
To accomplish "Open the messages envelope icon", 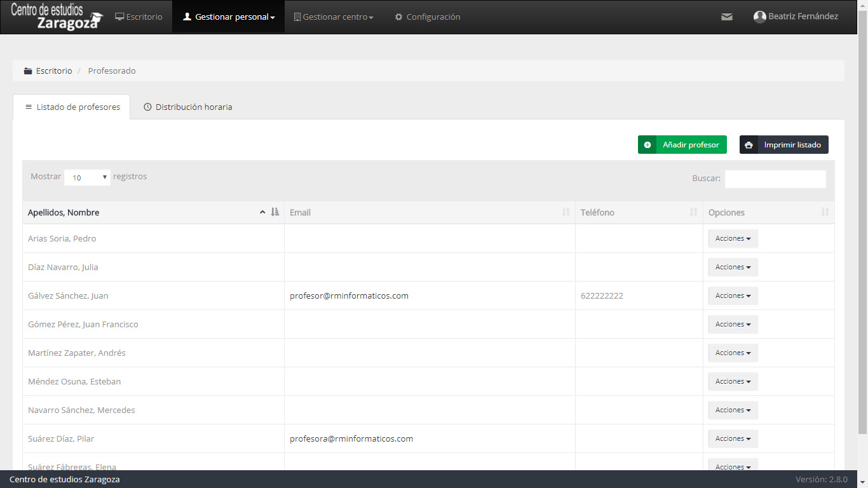I will pos(727,17).
